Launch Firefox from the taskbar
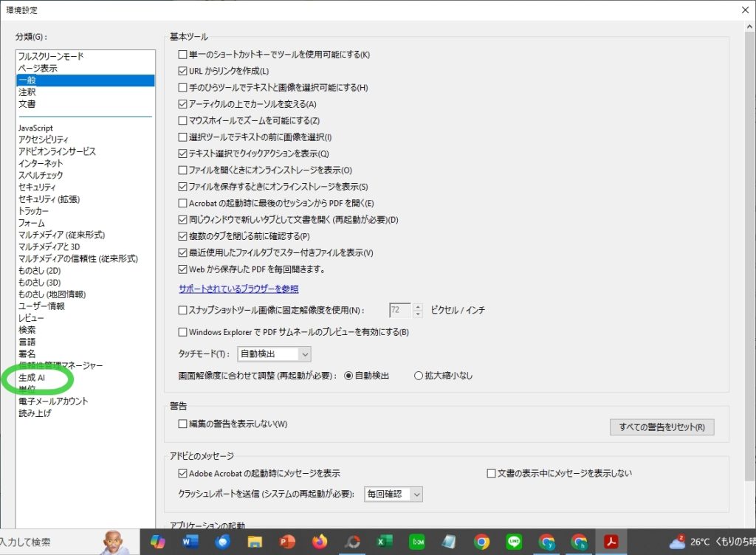The image size is (756, 555). pyautogui.click(x=319, y=542)
